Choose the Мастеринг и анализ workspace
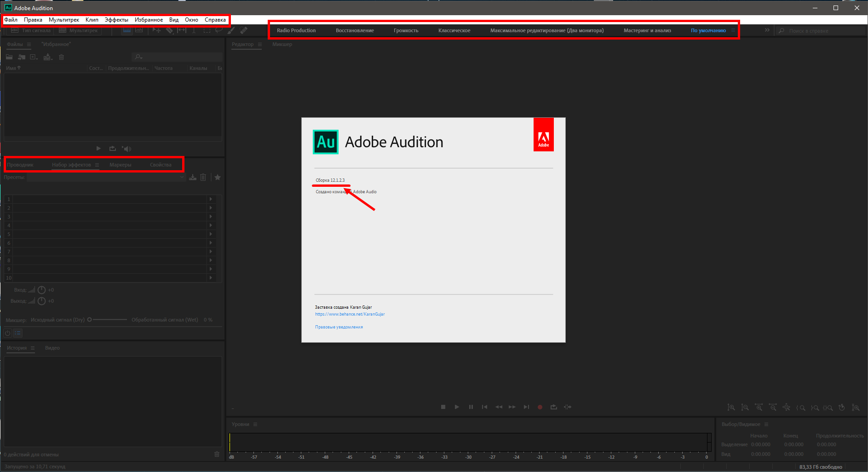The height and width of the screenshot is (472, 868). coord(647,30)
